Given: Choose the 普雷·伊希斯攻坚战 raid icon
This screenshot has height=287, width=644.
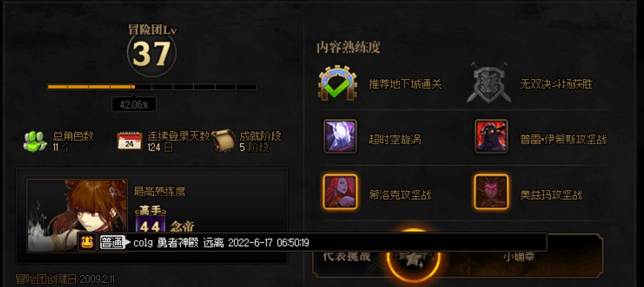Looking at the screenshot, I should tap(491, 136).
